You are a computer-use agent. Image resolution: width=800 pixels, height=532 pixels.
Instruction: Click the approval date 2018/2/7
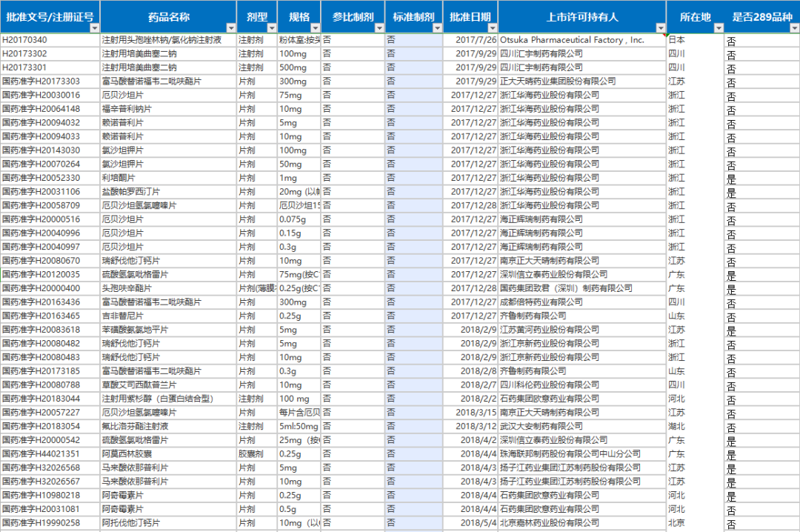470,385
